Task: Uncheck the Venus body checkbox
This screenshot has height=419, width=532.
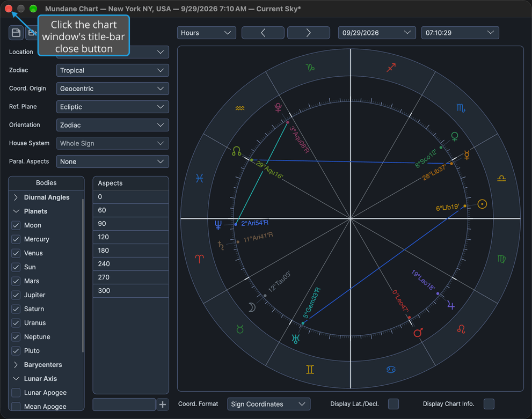Action: pos(16,253)
